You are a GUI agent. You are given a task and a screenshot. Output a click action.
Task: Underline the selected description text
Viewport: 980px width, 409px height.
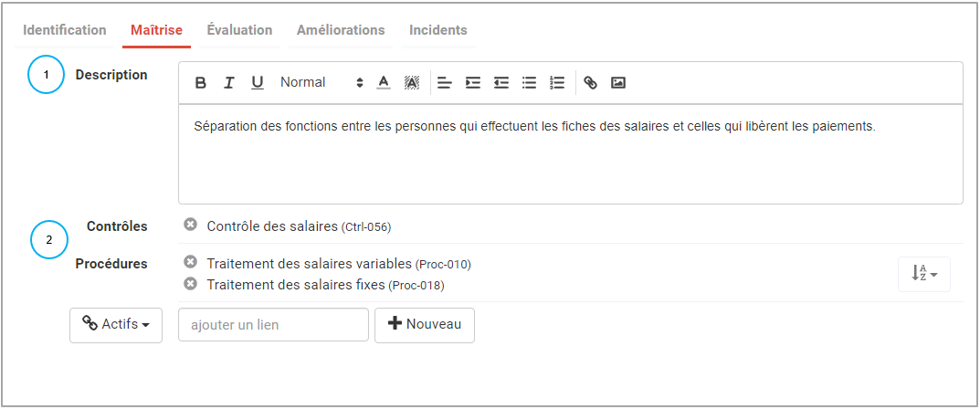pos(258,83)
